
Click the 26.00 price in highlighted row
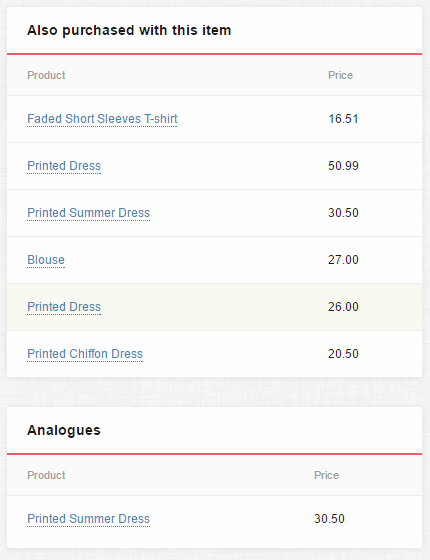tap(343, 307)
